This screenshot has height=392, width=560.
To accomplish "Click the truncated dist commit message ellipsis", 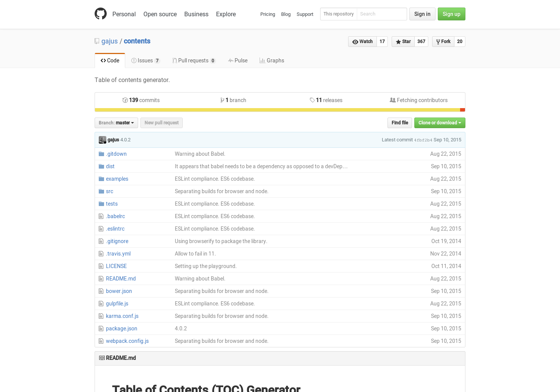I will 345,166.
